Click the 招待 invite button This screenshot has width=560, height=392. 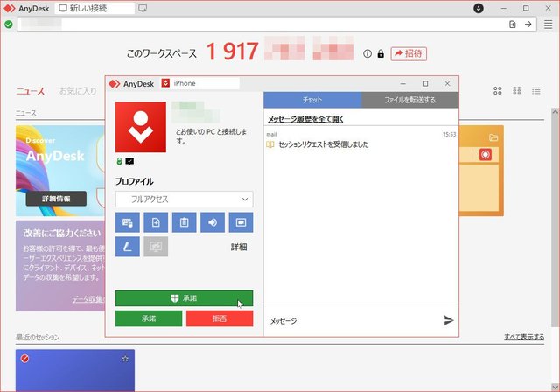pyautogui.click(x=409, y=54)
